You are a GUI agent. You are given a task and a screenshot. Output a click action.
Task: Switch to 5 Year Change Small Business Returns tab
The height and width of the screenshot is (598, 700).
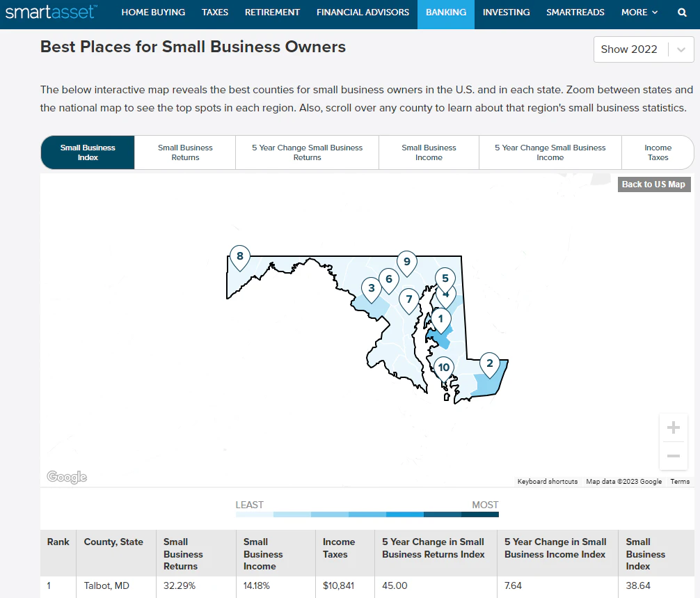(x=307, y=152)
